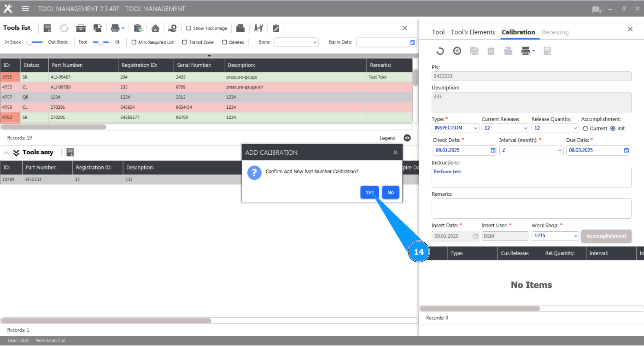
Task: Print from the Calibration toolbar
Action: click(x=526, y=51)
